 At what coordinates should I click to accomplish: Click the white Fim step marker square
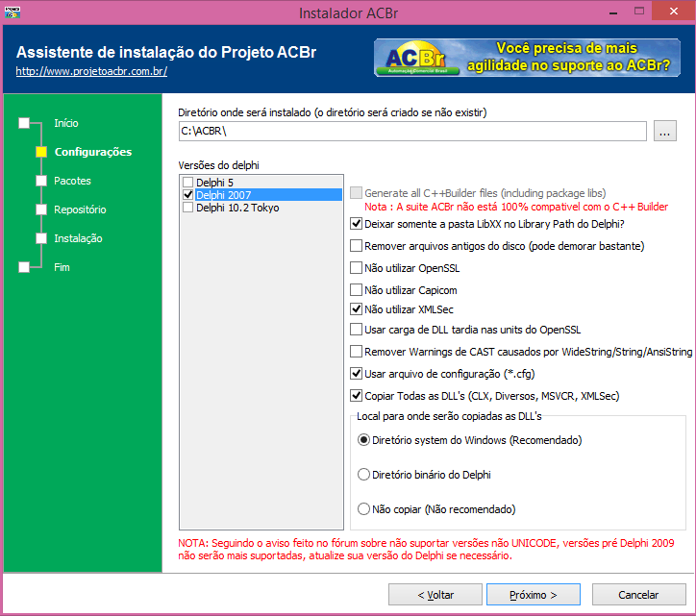[x=24, y=267]
